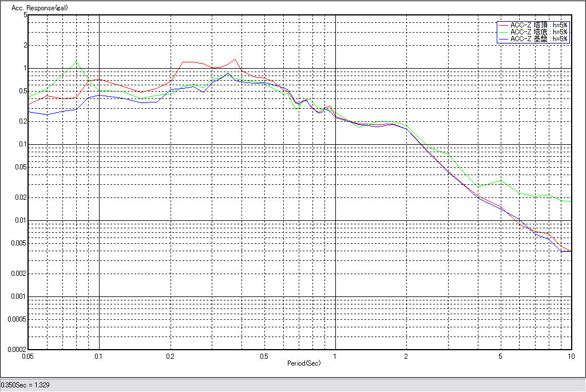Click the Period(Sec) axis title
The width and height of the screenshot is (586, 392).
point(304,363)
